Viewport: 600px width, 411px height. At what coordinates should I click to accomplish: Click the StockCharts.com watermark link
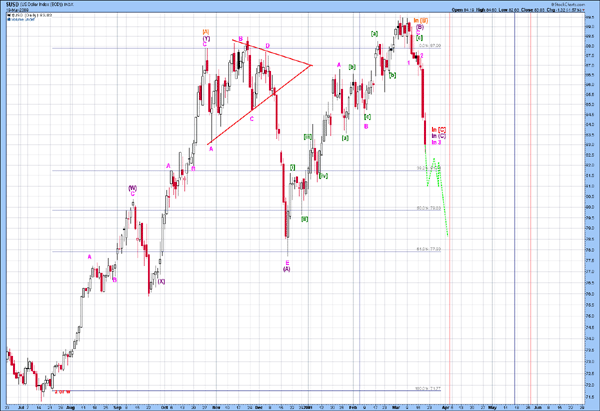[x=569, y=5]
